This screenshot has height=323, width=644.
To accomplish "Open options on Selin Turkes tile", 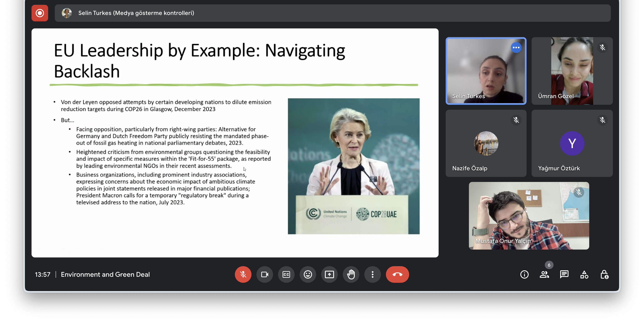I will pyautogui.click(x=516, y=48).
